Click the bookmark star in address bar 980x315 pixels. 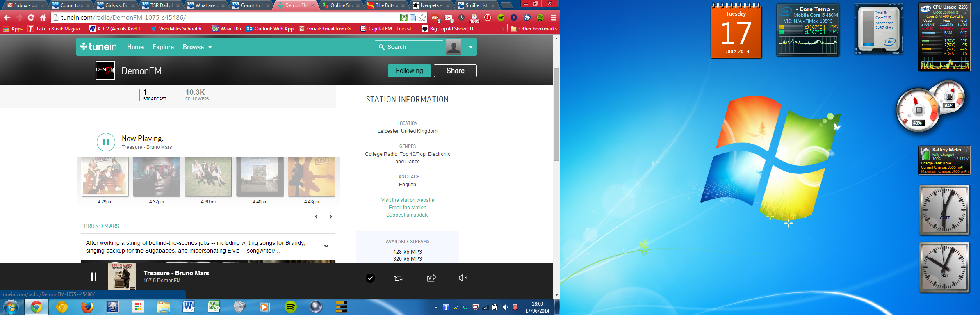coord(422,18)
